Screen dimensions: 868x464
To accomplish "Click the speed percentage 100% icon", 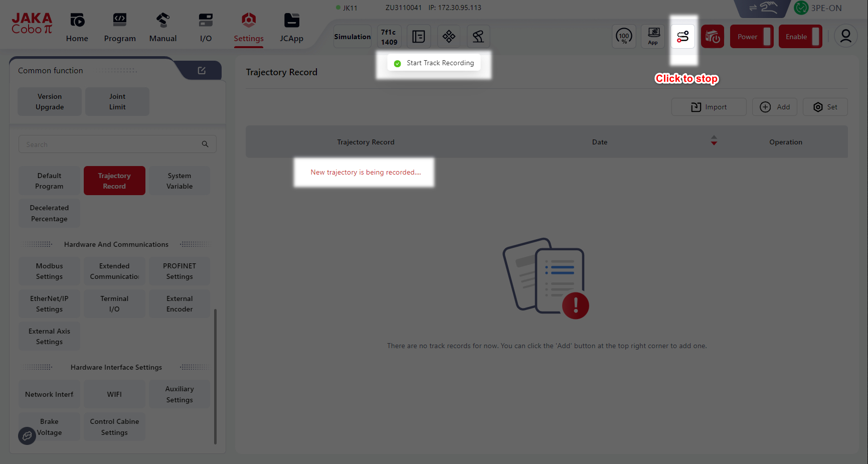I will pos(624,37).
